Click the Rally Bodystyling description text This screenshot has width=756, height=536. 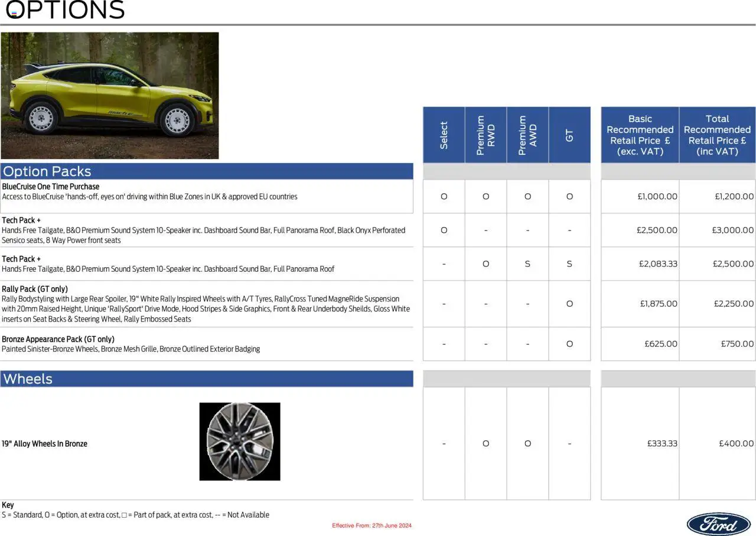(206, 309)
